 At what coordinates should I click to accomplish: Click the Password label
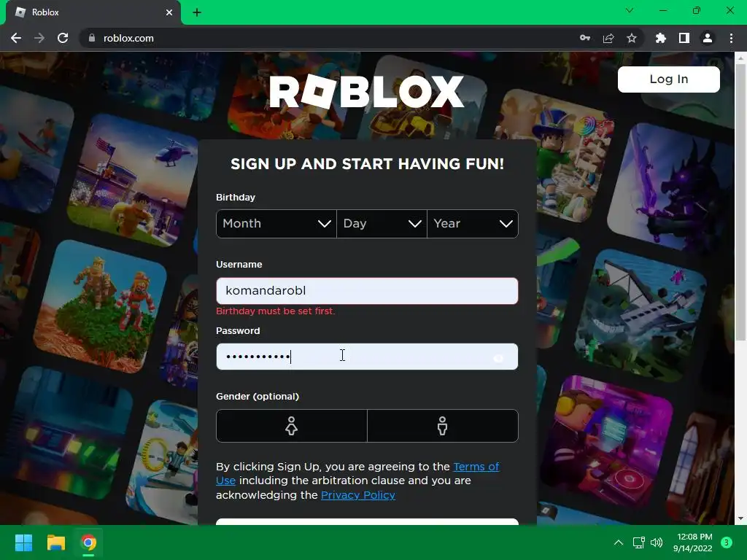[x=238, y=330]
